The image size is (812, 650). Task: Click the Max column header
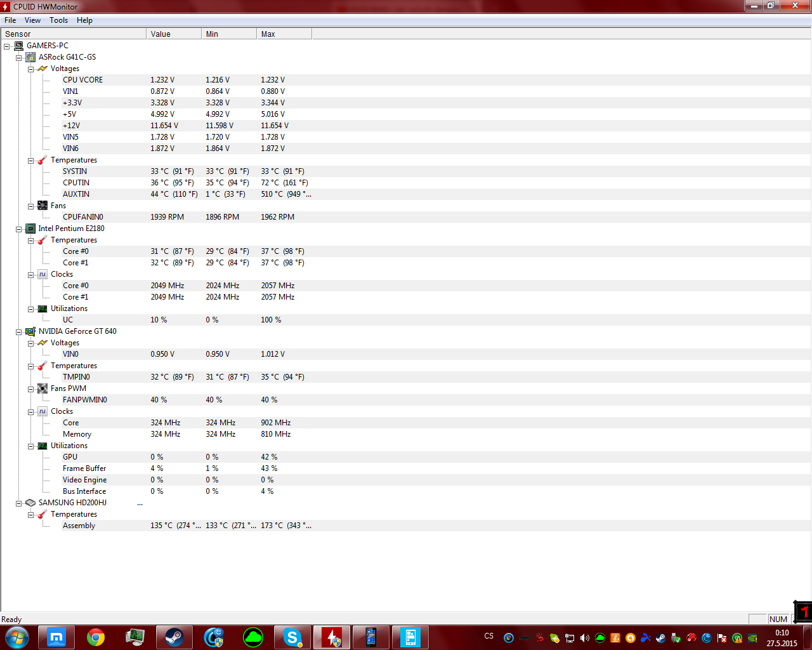tap(284, 34)
